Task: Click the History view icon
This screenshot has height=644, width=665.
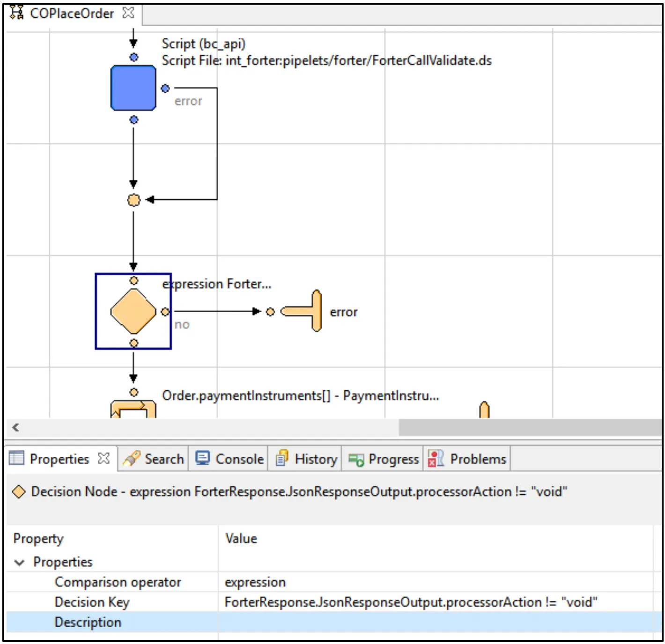Action: pyautogui.click(x=282, y=458)
